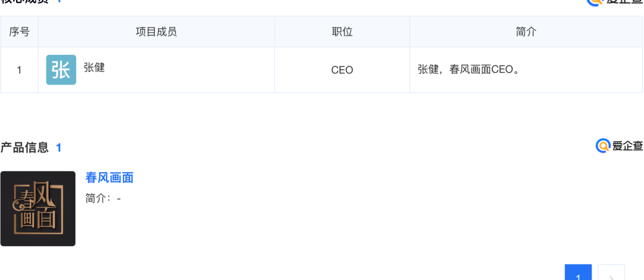
Task: Select page 1 in the pagination
Action: [x=578, y=275]
